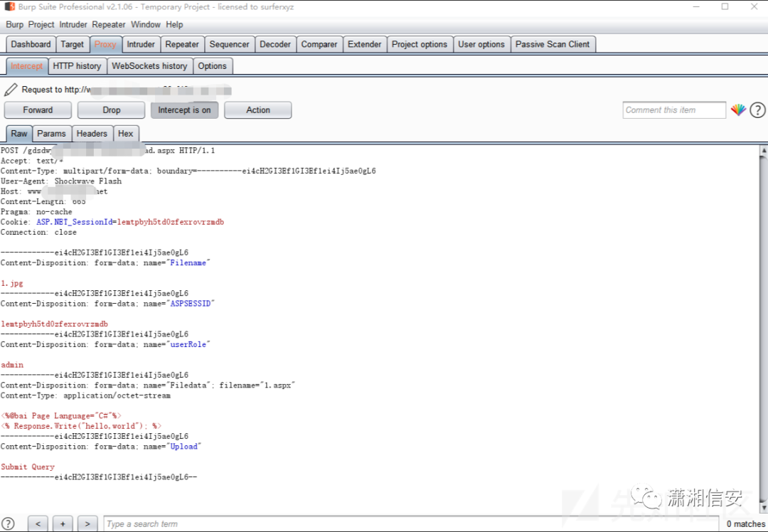Open the Repeater menu in menu bar
Screen dimensions: 768x532
[109, 24]
